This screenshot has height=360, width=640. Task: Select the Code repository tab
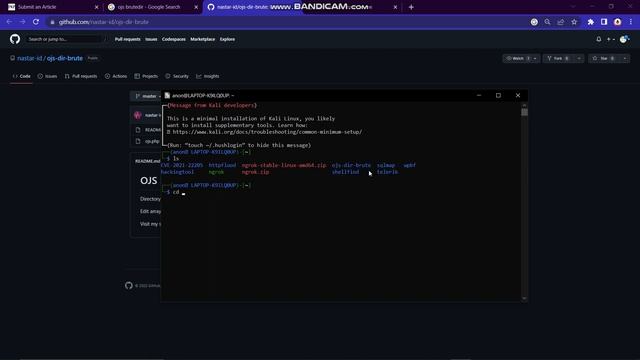22,76
